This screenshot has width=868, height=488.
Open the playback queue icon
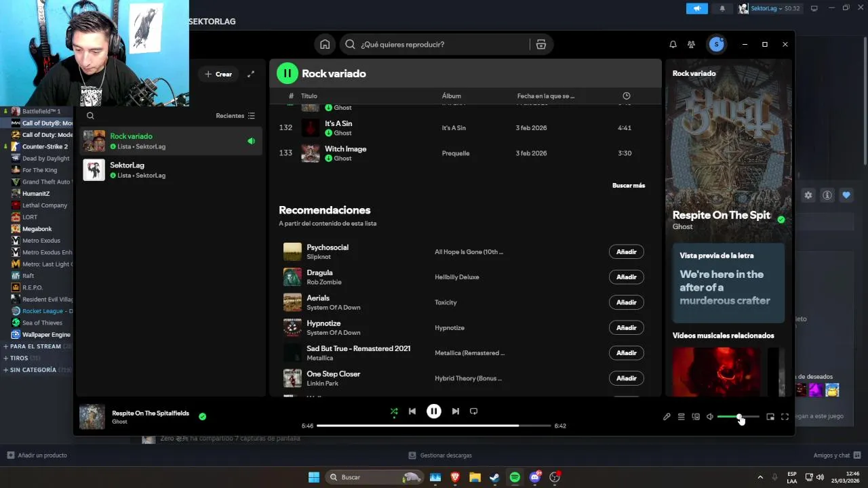[682, 417]
